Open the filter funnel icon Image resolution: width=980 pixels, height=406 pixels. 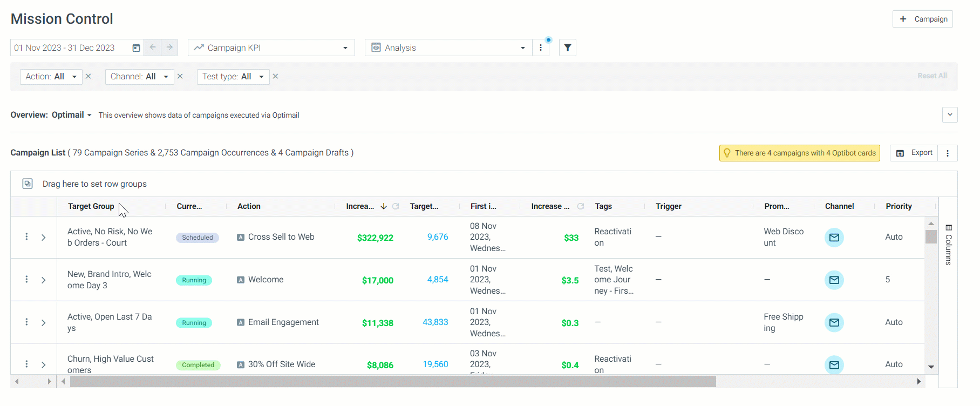pos(568,48)
